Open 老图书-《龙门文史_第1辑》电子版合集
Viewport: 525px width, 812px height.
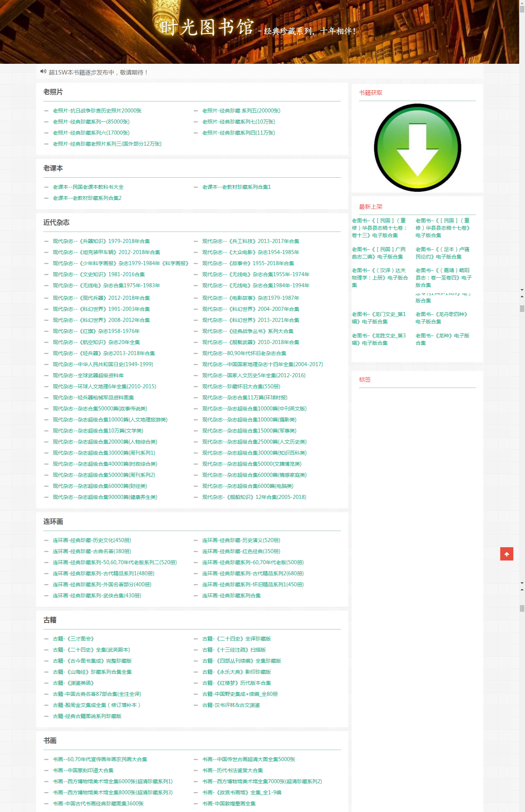[379, 318]
